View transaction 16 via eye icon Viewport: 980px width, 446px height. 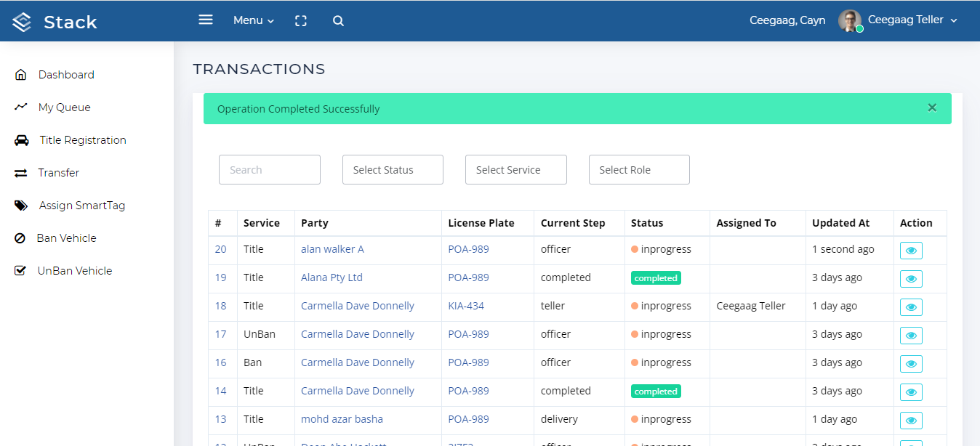tap(911, 364)
